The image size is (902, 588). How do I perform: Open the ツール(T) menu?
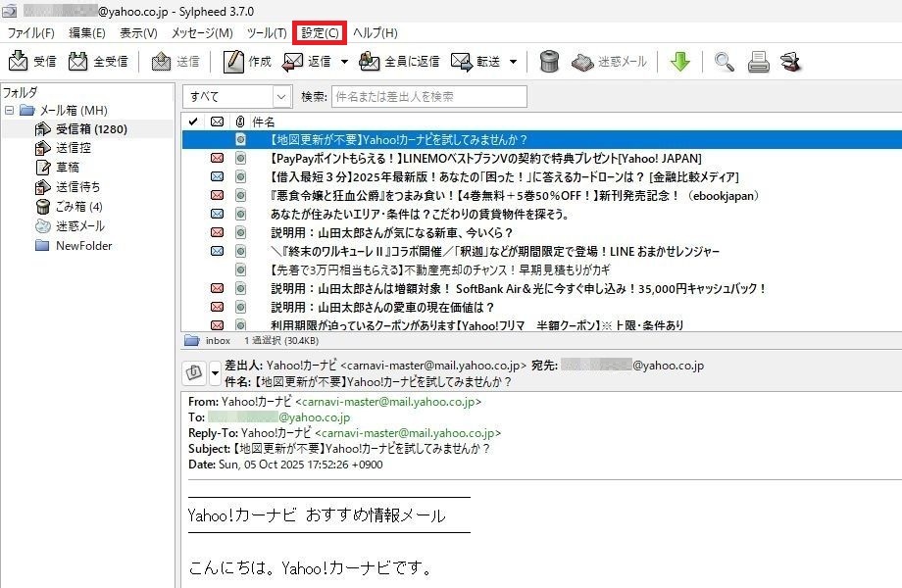tap(267, 33)
